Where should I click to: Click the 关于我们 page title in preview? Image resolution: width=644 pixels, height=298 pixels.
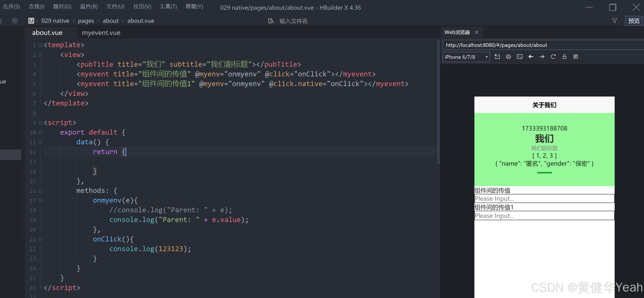(544, 105)
